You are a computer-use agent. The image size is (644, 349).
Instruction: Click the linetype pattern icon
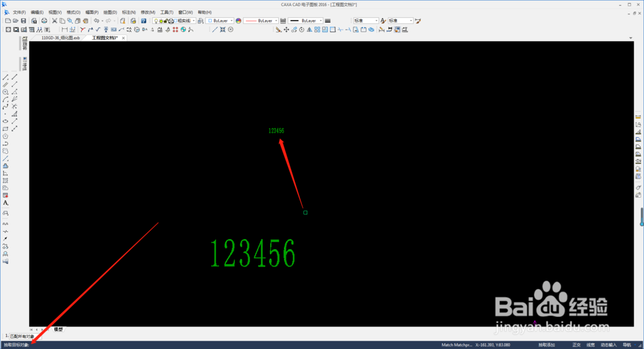pyautogui.click(x=283, y=21)
